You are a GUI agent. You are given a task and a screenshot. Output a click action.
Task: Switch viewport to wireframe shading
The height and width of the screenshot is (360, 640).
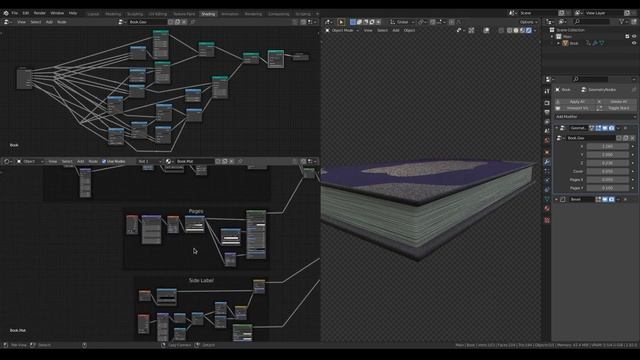[509, 30]
